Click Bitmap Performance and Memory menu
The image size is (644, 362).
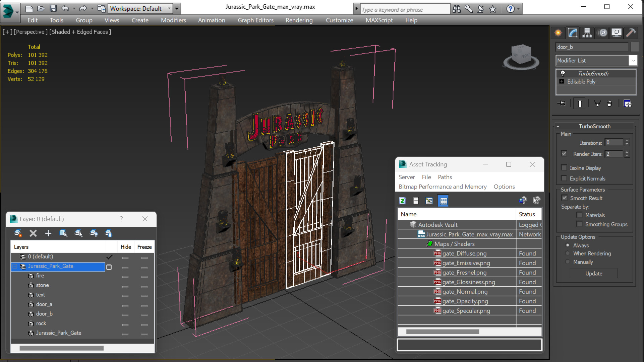443,187
